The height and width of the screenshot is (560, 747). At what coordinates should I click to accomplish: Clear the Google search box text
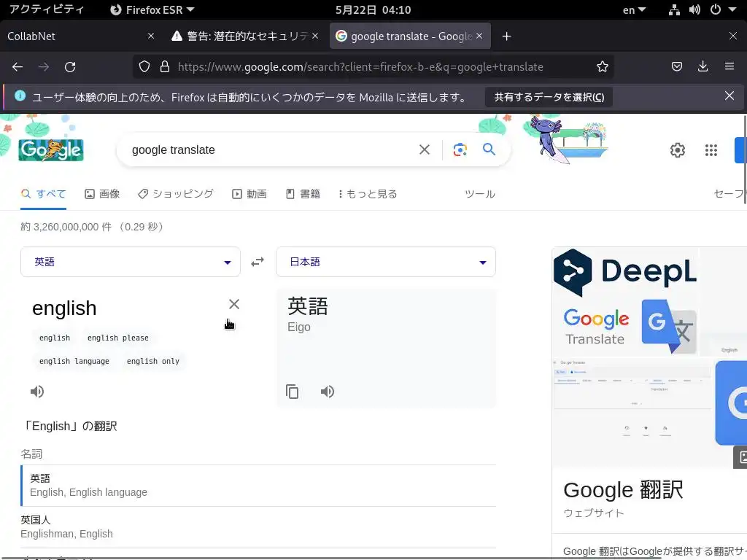click(424, 149)
